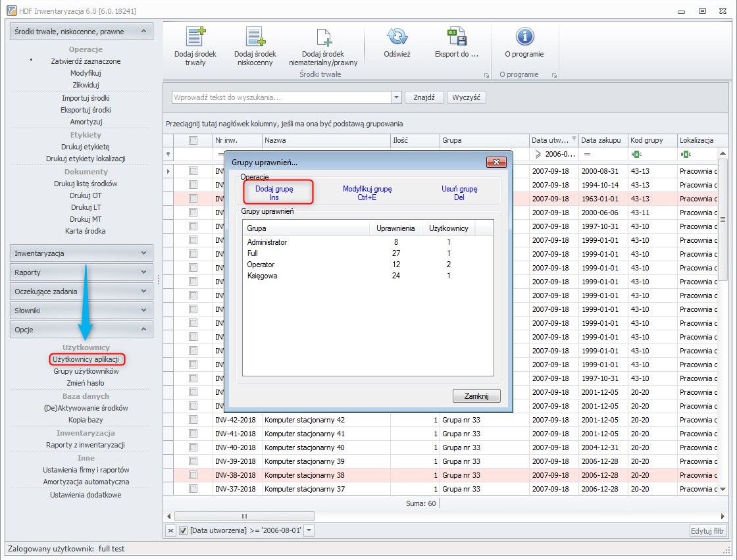The height and width of the screenshot is (560, 737).
Task: Click Zamknij button in dialog
Action: pos(476,396)
